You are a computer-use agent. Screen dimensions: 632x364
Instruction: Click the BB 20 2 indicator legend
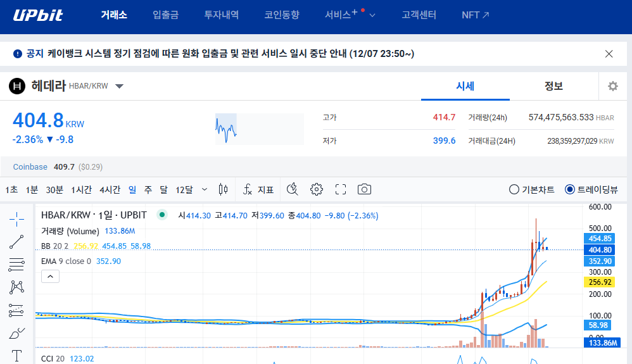coord(55,246)
